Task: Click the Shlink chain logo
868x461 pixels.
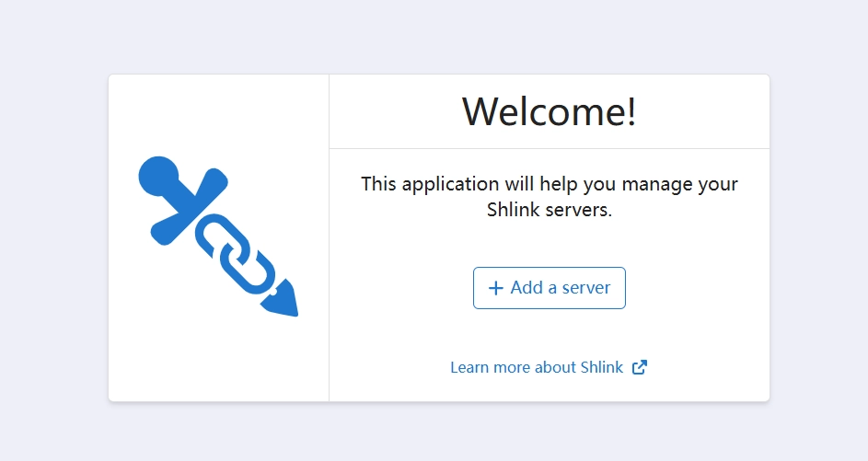Action: click(218, 237)
